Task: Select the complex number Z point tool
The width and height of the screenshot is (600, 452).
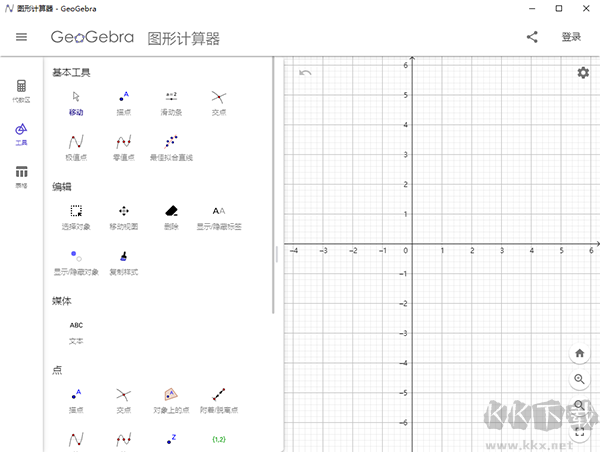Action: coord(171,439)
